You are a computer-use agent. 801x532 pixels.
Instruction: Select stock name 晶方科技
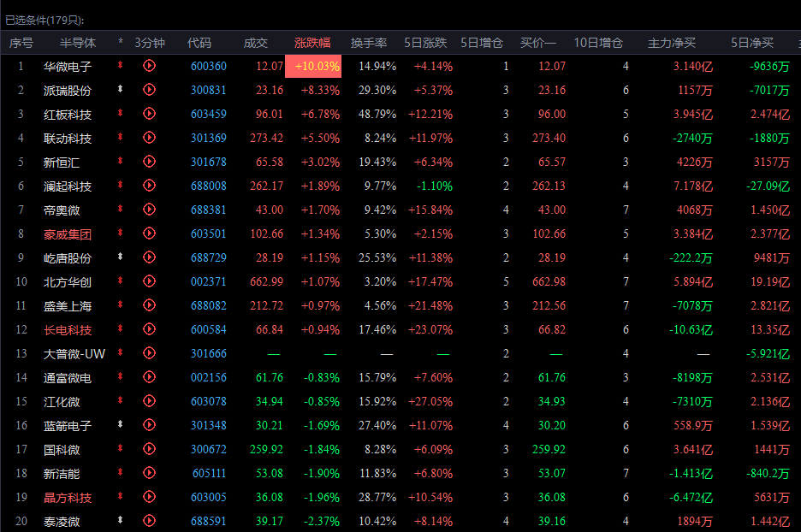click(68, 497)
